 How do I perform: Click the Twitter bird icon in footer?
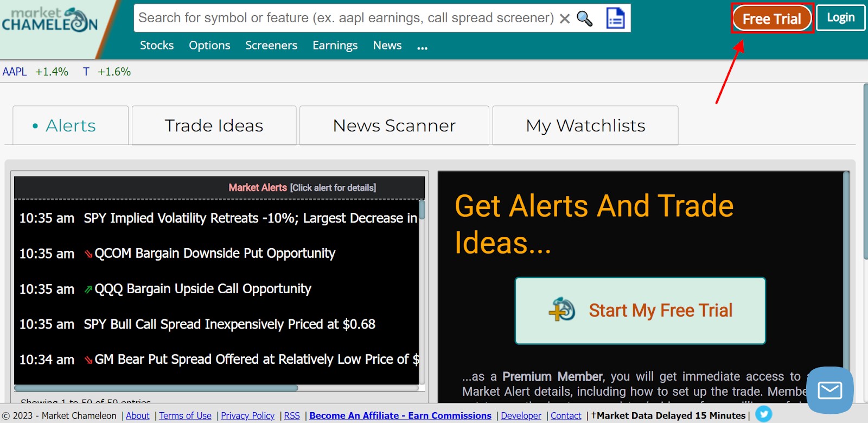(x=763, y=414)
